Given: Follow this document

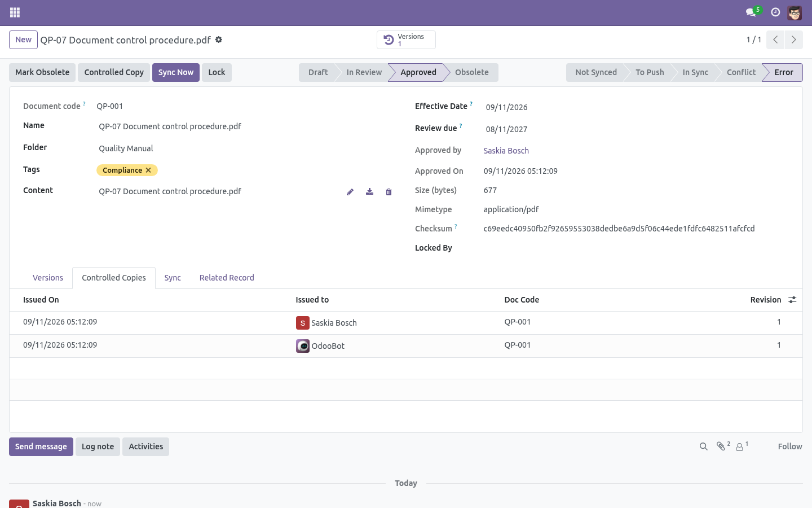Looking at the screenshot, I should pos(790,446).
